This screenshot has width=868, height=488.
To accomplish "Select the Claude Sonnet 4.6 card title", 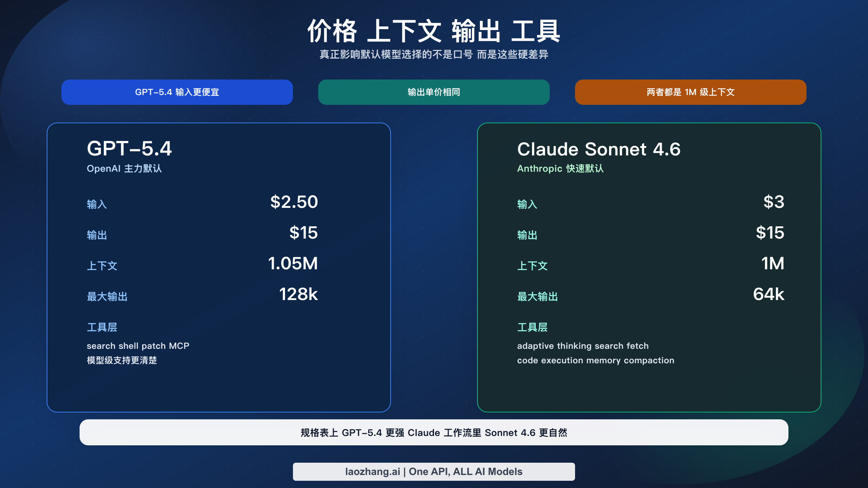I will 599,149.
